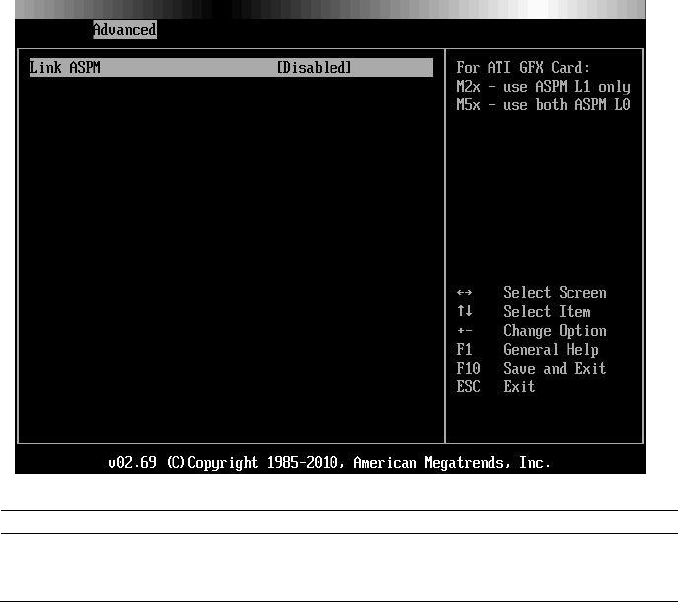Click the 'Select Screen' legend text
Image resolution: width=678 pixels, height=602 pixels.
point(555,293)
